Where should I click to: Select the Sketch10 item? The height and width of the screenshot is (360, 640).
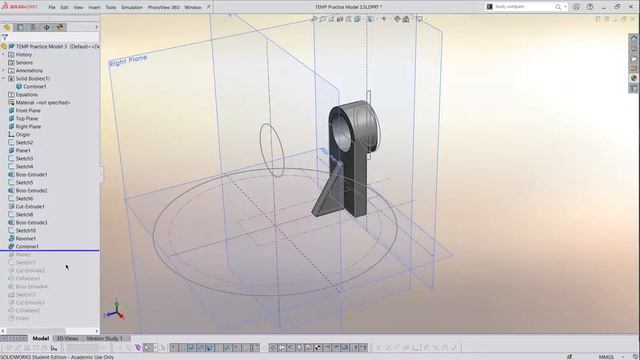[26, 231]
